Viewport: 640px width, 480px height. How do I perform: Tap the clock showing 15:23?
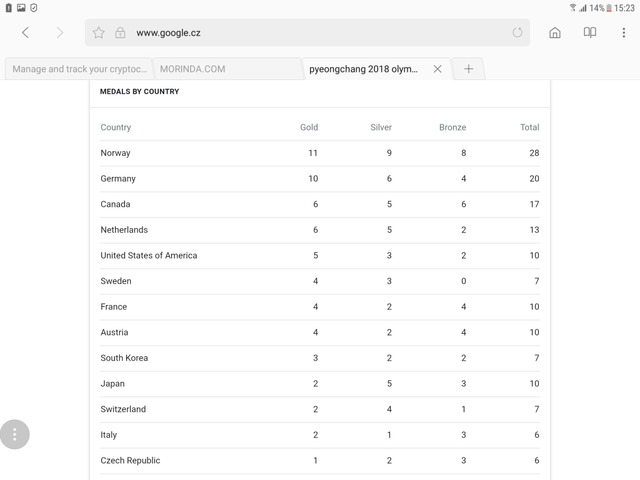coord(624,8)
